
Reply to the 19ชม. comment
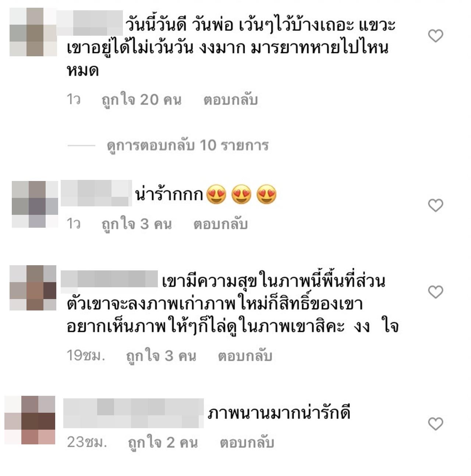click(245, 356)
